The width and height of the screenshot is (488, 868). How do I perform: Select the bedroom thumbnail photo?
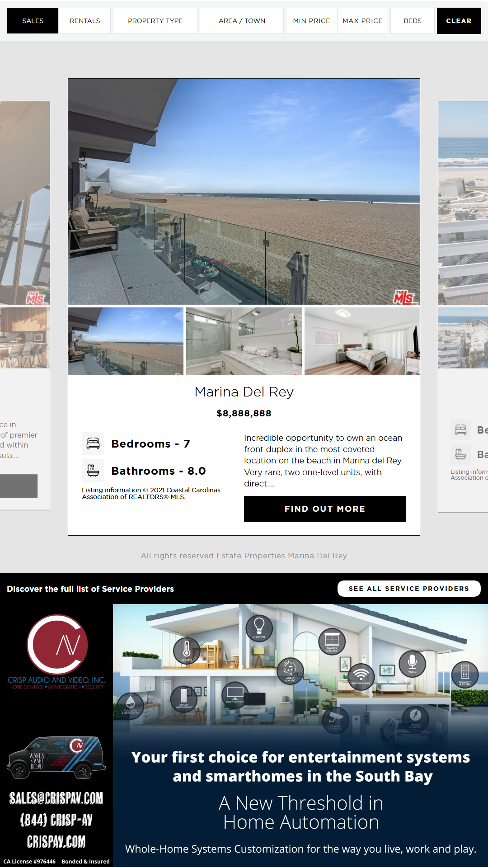(x=362, y=341)
